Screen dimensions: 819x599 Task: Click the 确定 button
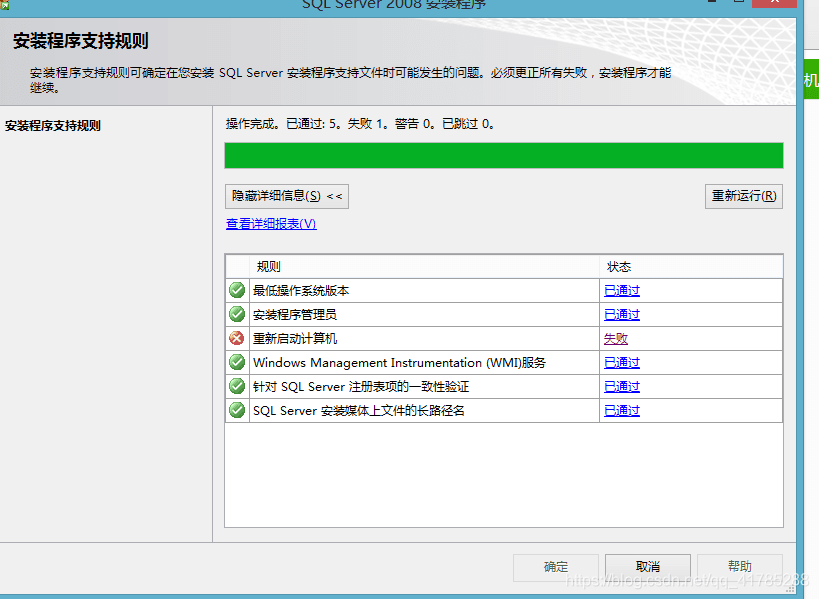[x=556, y=567]
